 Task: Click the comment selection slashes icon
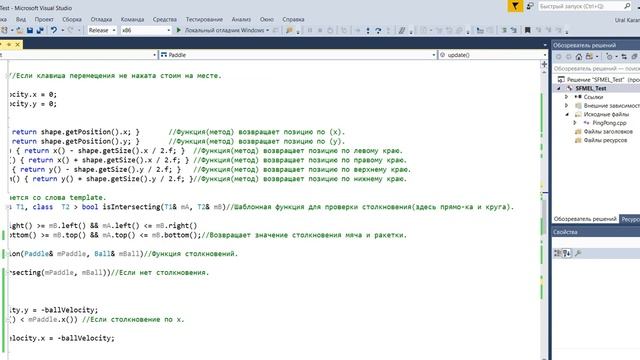pyautogui.click(x=402, y=30)
